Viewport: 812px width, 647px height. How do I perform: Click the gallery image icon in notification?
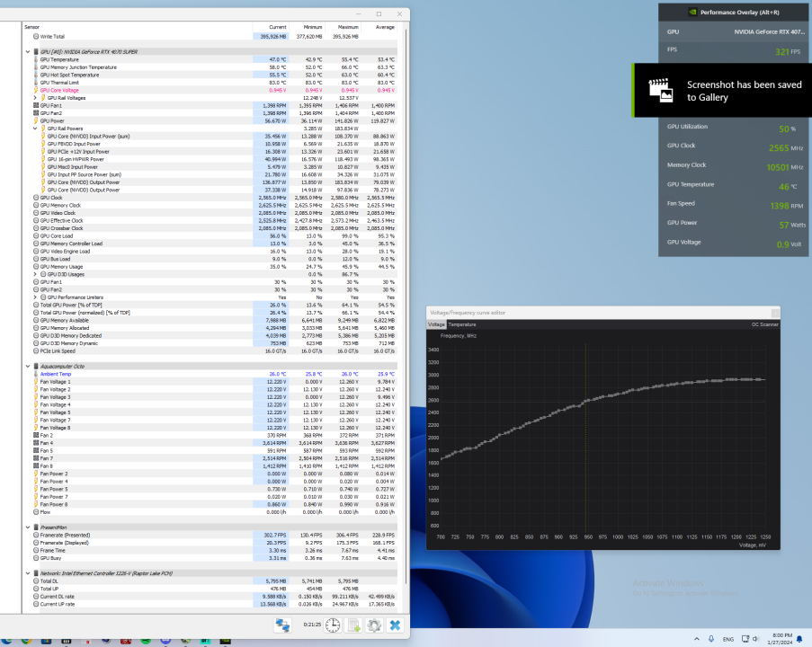click(x=661, y=91)
